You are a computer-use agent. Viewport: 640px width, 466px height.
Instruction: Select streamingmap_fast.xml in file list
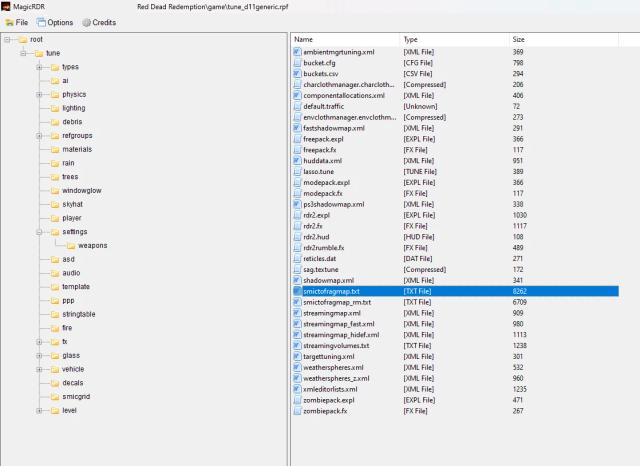(x=339, y=324)
